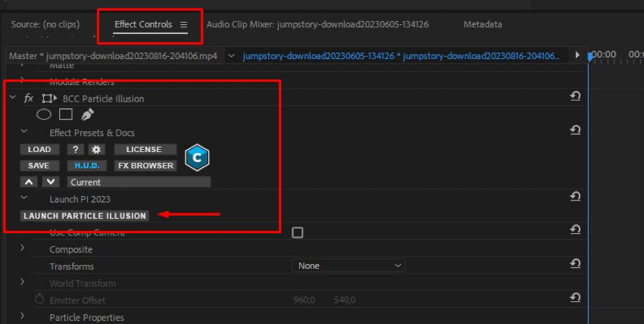Click the Transforms label
The width and height of the screenshot is (644, 324).
click(x=71, y=266)
